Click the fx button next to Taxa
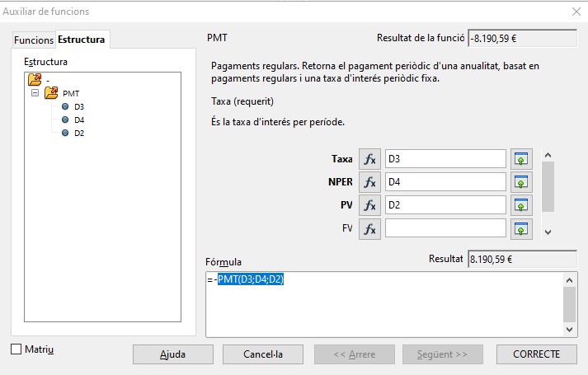This screenshot has height=375, width=588. click(369, 159)
